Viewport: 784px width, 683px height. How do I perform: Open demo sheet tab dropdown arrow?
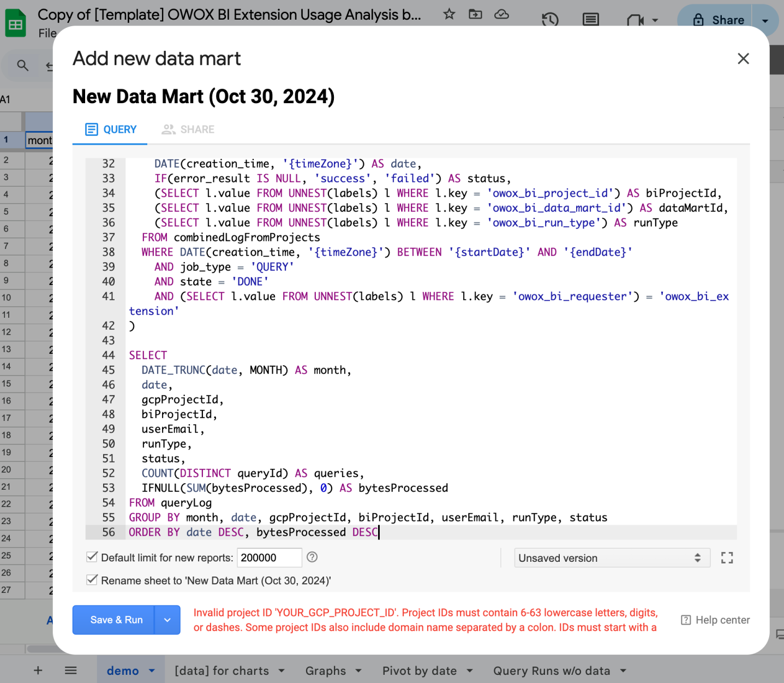click(152, 670)
